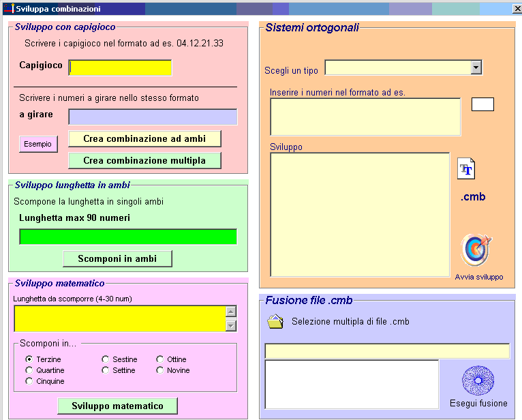This screenshot has height=420, width=522.
Task: Click scroll up arrow of Lunghetta text area
Action: coord(231,311)
